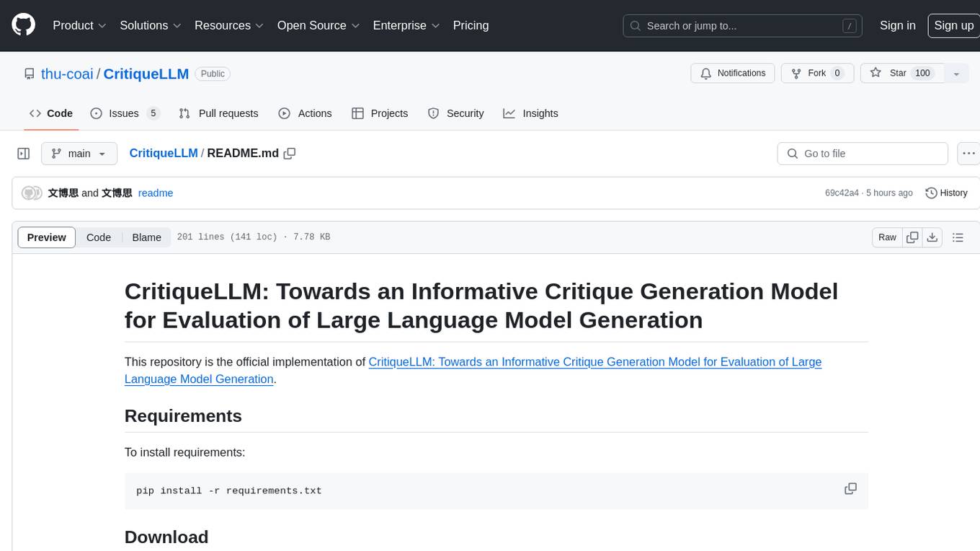
Task: Click the Go to file search box
Action: point(863,154)
